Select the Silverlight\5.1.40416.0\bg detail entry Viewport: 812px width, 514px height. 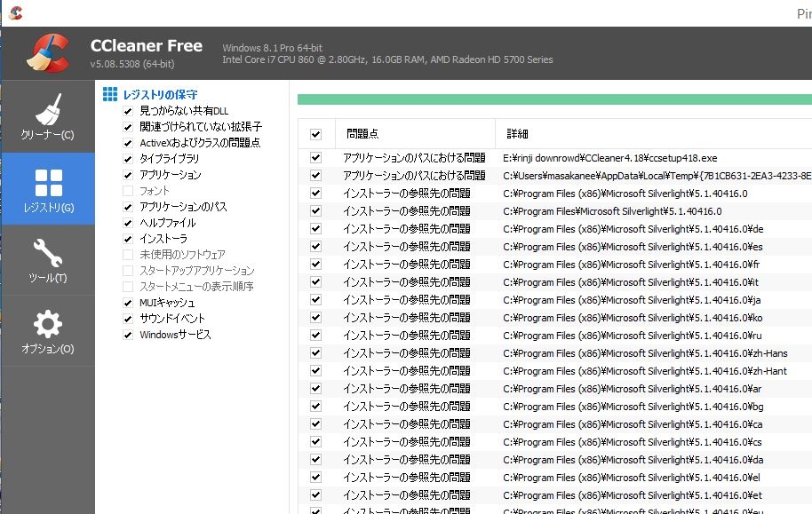point(633,407)
